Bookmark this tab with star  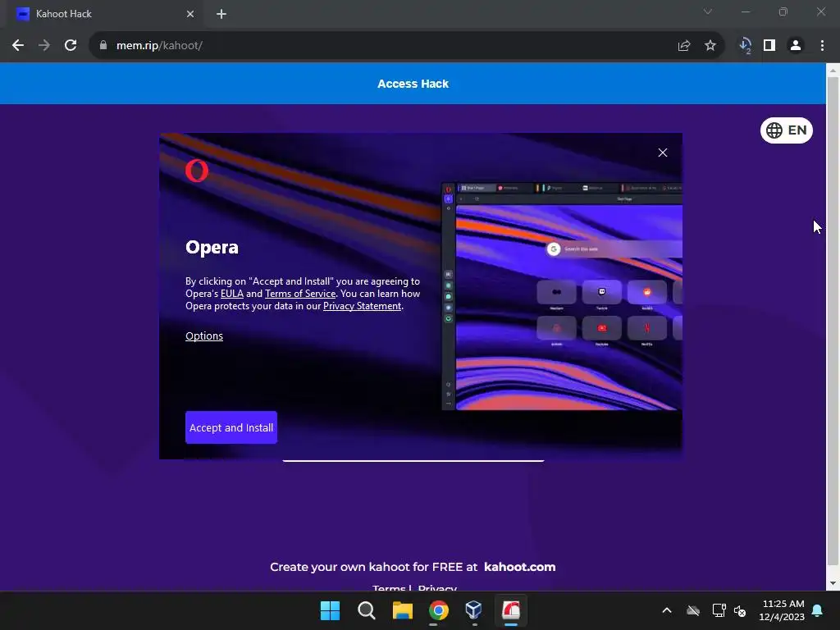click(710, 46)
